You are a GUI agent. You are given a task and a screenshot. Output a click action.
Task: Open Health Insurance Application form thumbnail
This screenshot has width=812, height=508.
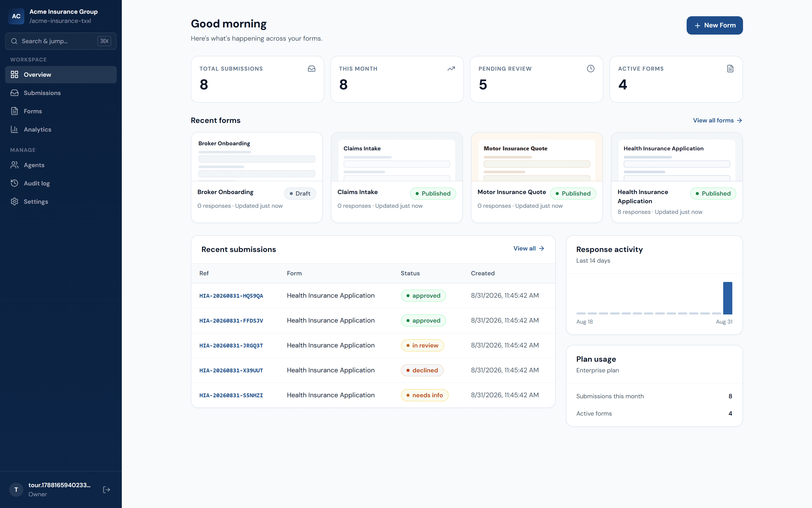click(x=677, y=157)
